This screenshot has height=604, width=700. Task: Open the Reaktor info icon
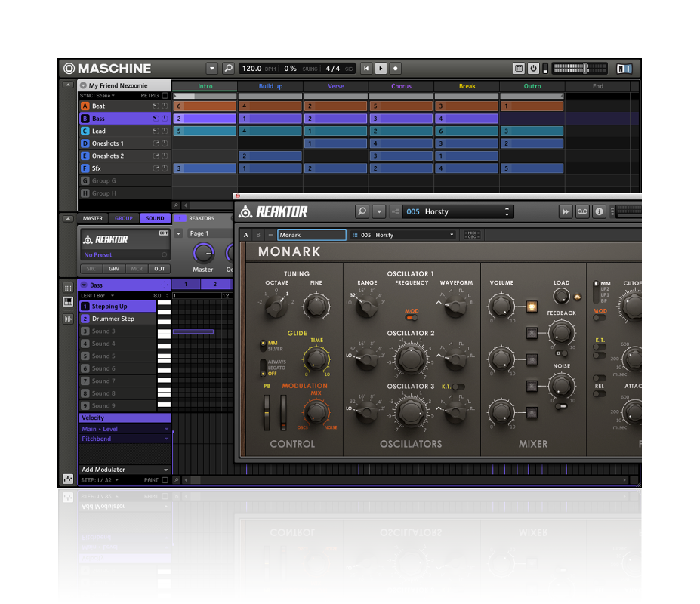(599, 212)
